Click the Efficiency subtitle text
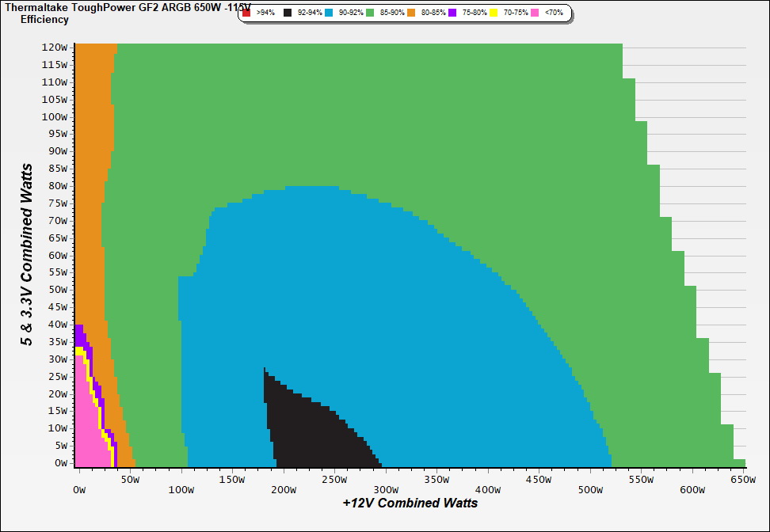 point(44,19)
